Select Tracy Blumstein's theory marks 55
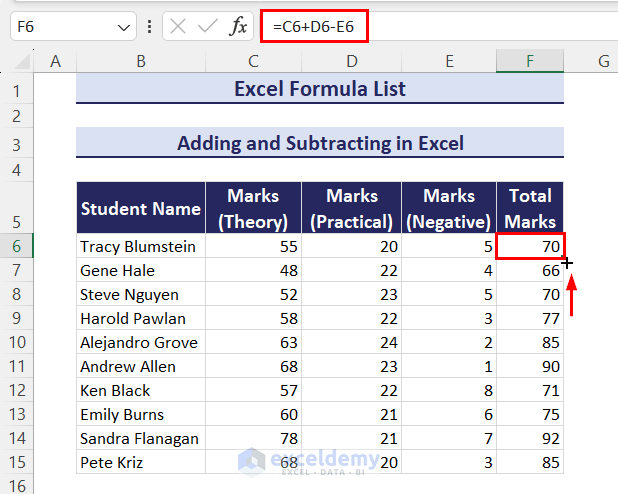The width and height of the screenshot is (618, 494). point(253,246)
